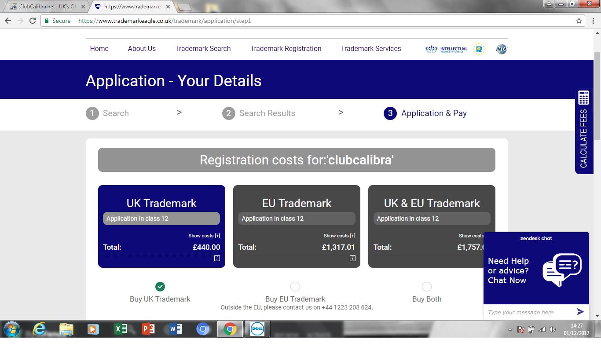Select the Buy UK Trademark option

(x=160, y=287)
